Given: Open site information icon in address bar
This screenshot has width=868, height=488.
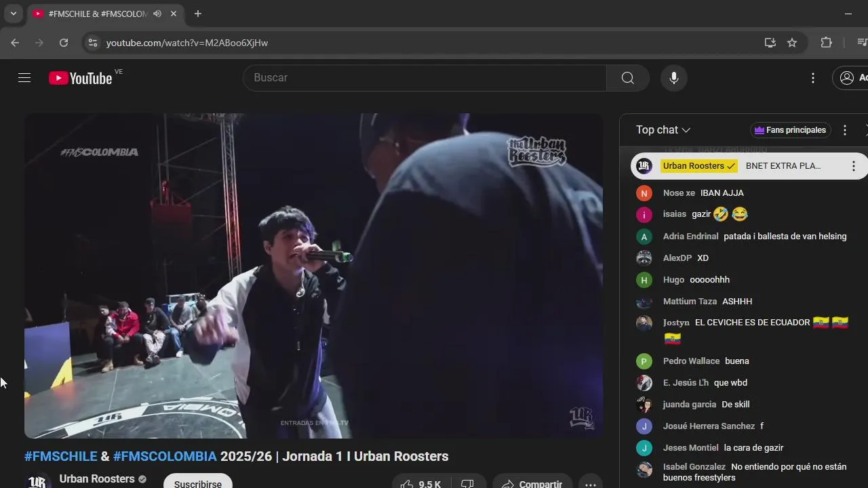Looking at the screenshot, I should click(92, 43).
